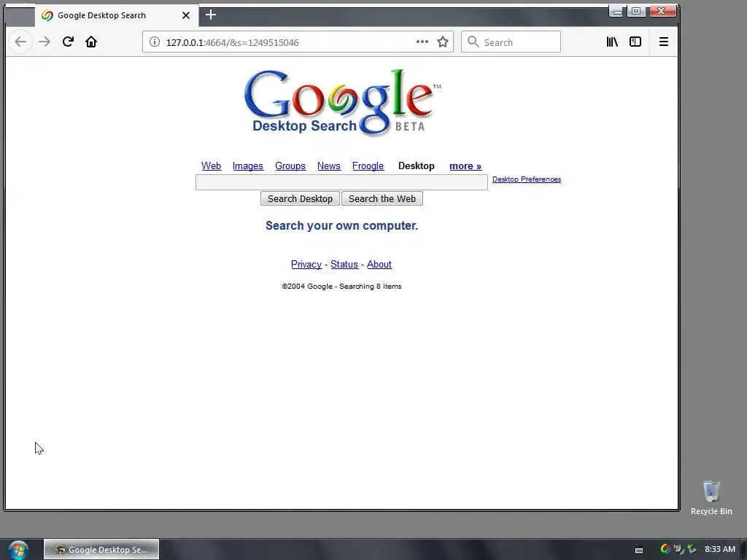Bookmark this page with the star icon
The image size is (747, 560).
[443, 42]
